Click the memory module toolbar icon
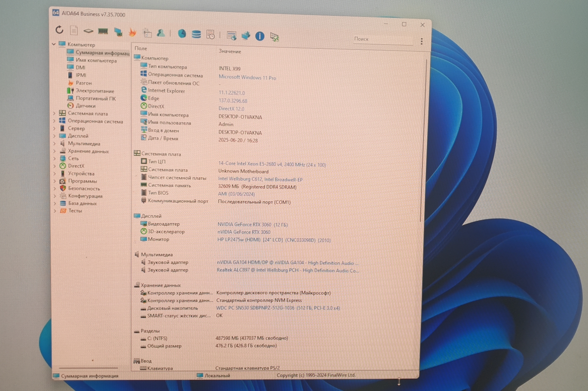 coord(103,31)
